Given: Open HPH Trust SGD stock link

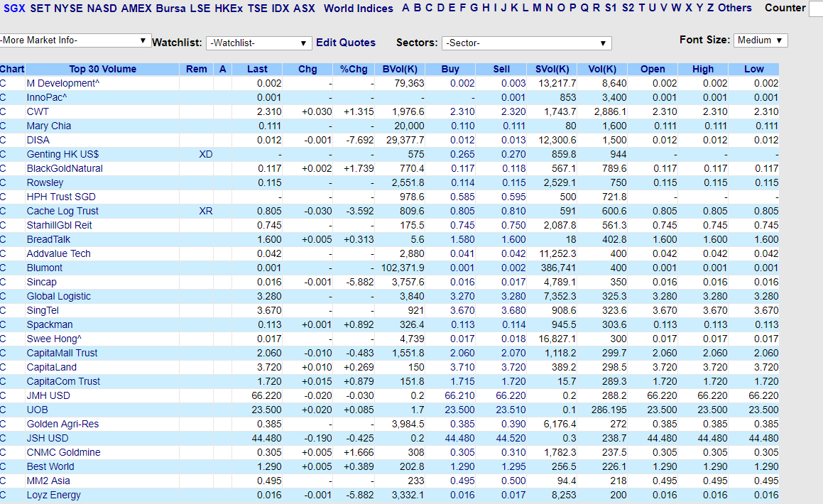Looking at the screenshot, I should 61,197.
